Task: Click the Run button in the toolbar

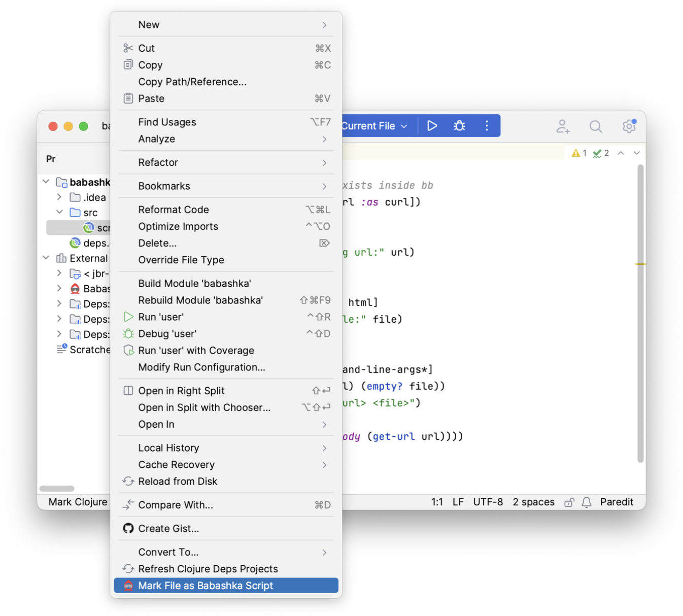Action: coord(432,126)
